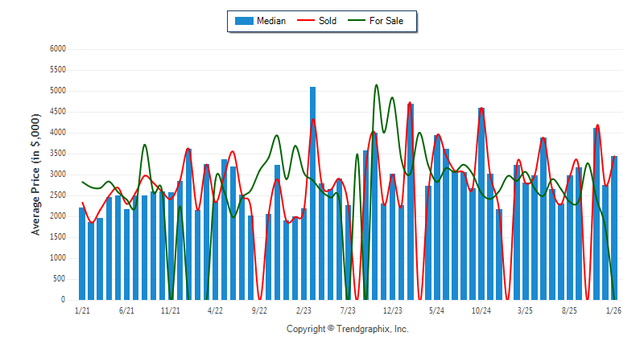Select the tallest blue bar at 2/23
Screen dimensions: 644x349
point(312,193)
